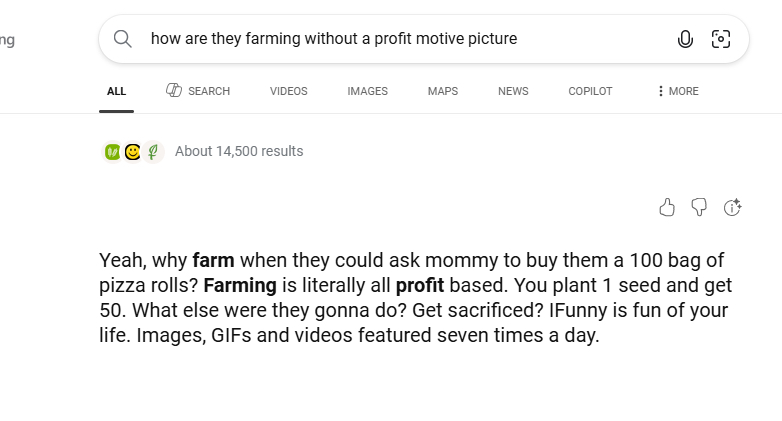The image size is (782, 421).
Task: Click the green sprout source icon
Action: (x=152, y=152)
